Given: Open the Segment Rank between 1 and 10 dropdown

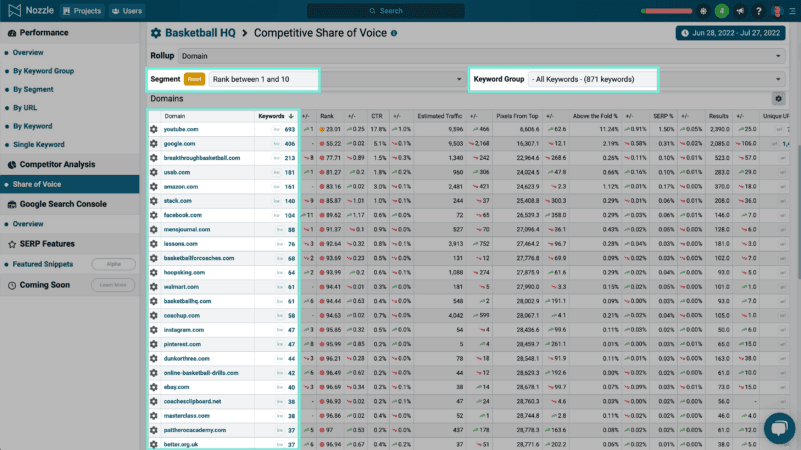Looking at the screenshot, I should click(337, 79).
